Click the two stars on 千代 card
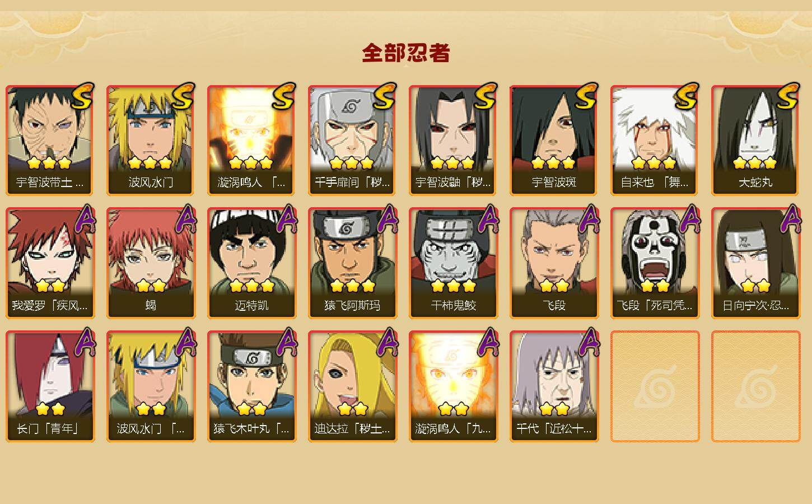This screenshot has height=504, width=812. click(554, 409)
